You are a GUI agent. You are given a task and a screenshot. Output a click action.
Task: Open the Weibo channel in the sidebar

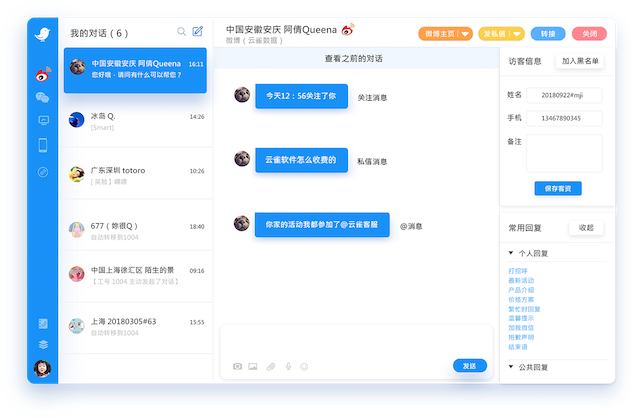[42, 73]
